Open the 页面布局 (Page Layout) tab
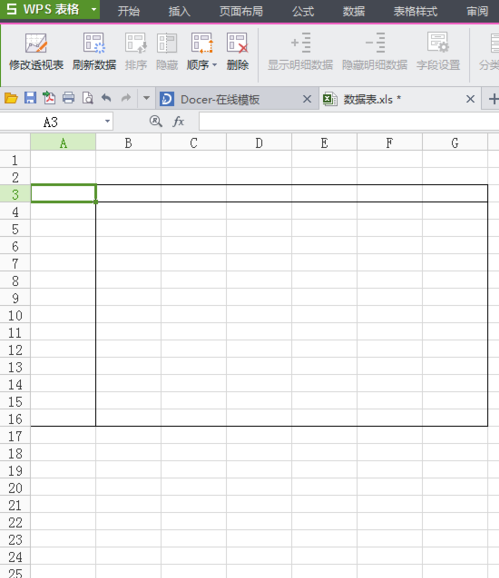Image resolution: width=499 pixels, height=578 pixels. coord(241,11)
